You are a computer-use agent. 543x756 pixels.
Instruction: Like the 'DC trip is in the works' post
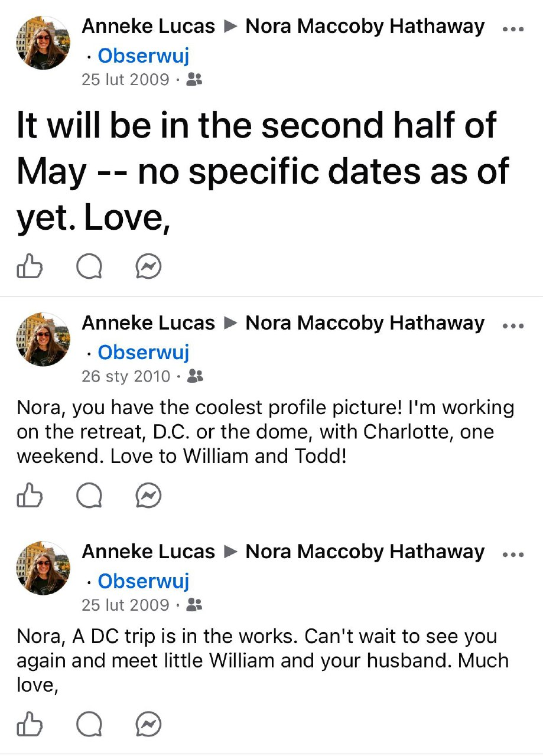30,724
